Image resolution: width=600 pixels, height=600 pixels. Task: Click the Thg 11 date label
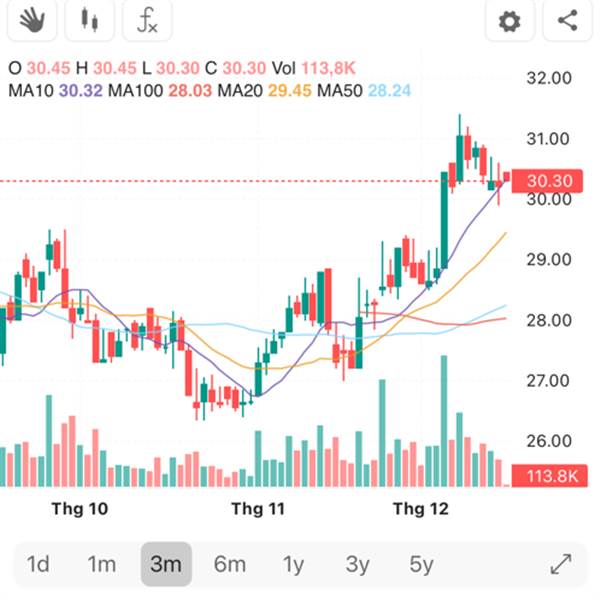[258, 509]
